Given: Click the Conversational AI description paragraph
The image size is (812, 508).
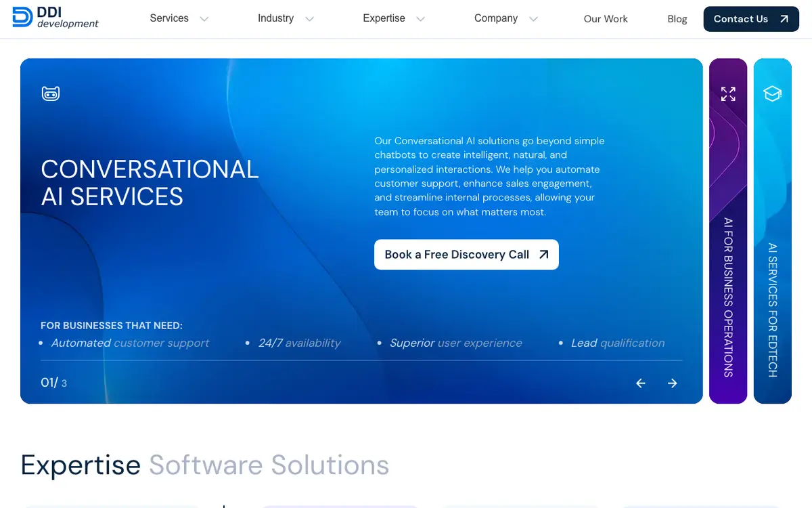Looking at the screenshot, I should (489, 176).
